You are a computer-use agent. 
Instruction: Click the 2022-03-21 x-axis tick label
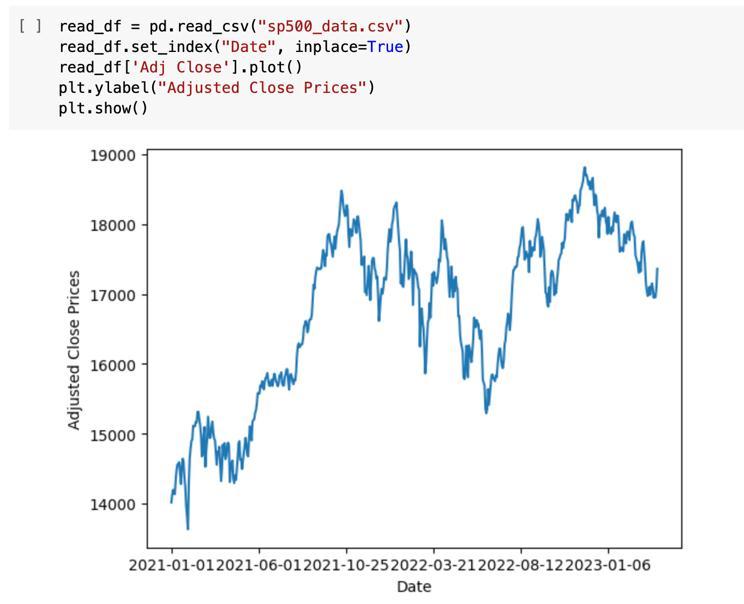[x=434, y=566]
